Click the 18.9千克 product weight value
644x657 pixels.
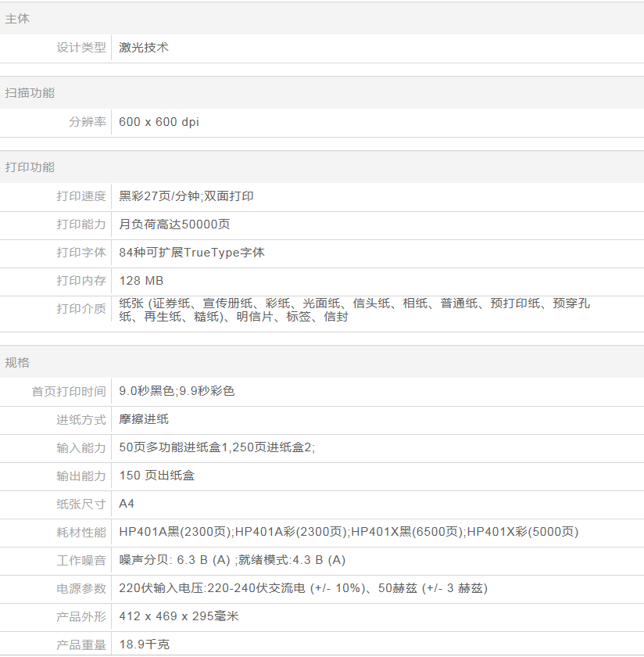[x=144, y=644]
